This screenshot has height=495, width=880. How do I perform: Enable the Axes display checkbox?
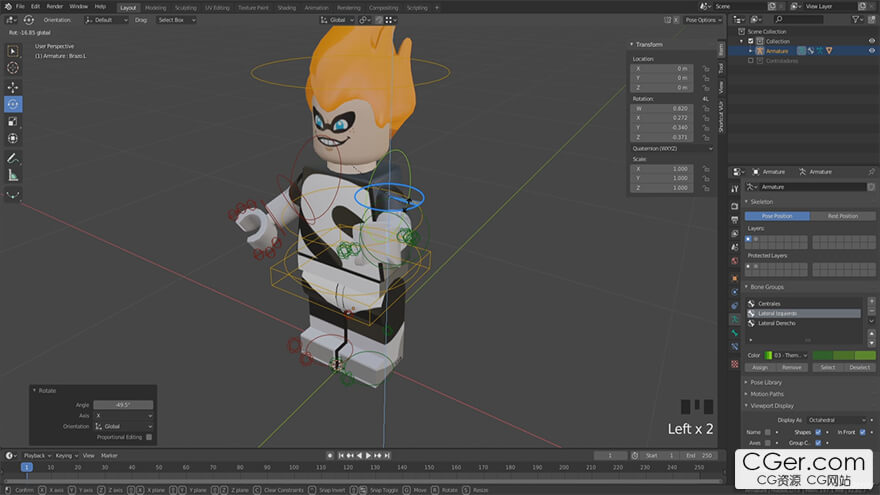pos(767,443)
